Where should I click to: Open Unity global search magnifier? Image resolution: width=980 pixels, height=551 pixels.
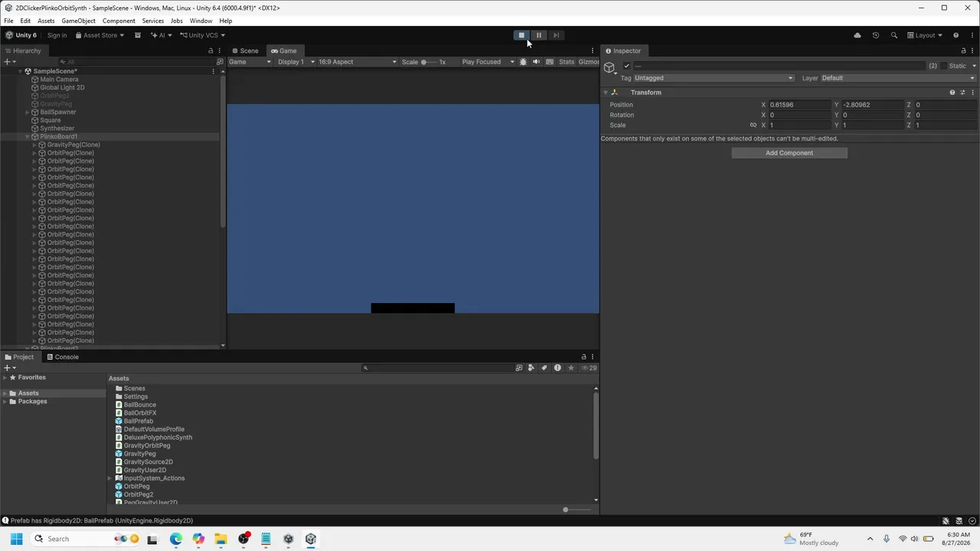point(893,35)
